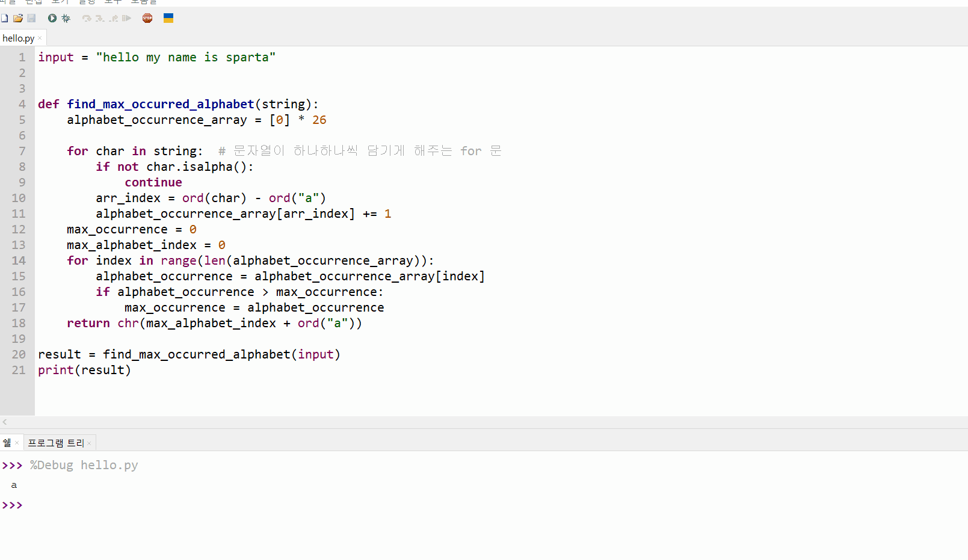Click 'max_alphabet_index = 0' on line 13
Image resolution: width=968 pixels, height=560 pixels.
(x=146, y=245)
